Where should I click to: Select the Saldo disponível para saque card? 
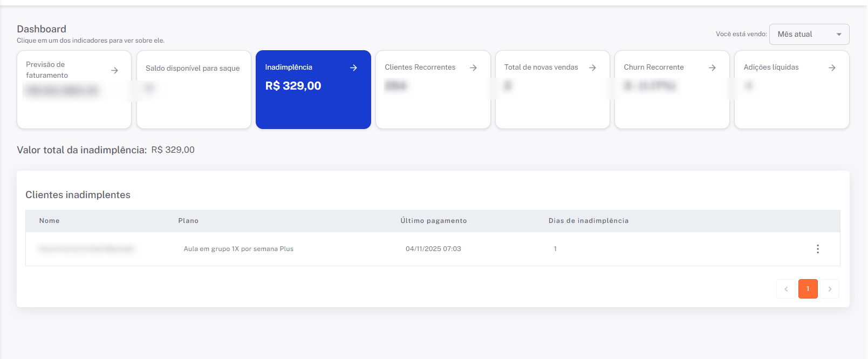194,90
